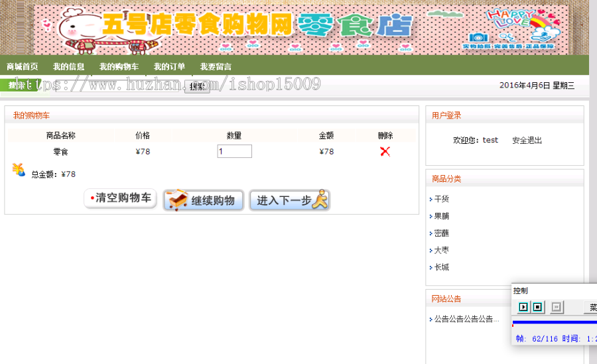Click the 数量 column header

pyautogui.click(x=234, y=135)
